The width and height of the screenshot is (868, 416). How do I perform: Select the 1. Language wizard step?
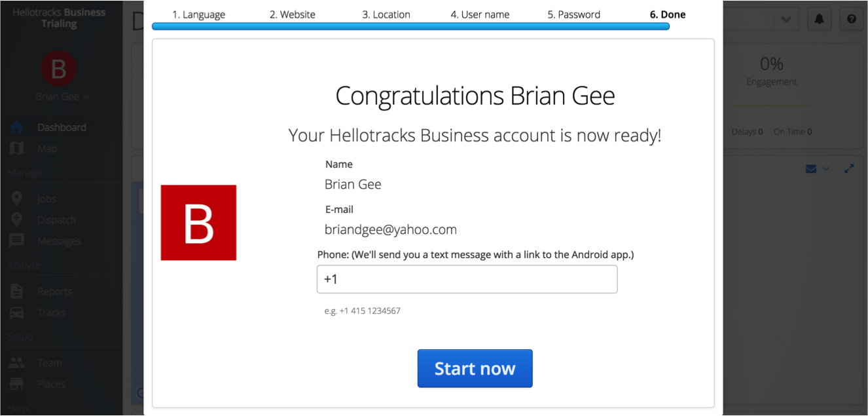pos(198,14)
